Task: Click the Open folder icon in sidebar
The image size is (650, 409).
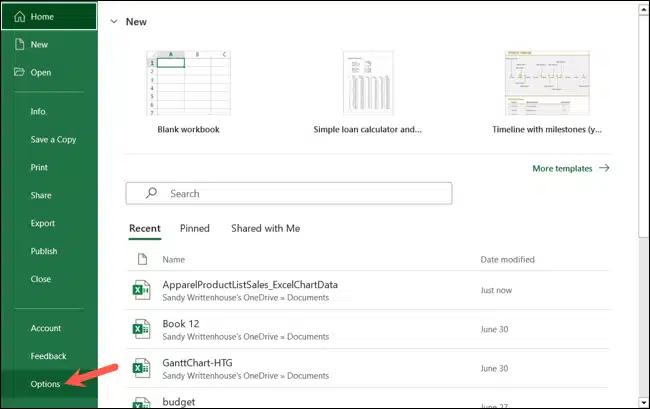Action: coord(19,72)
